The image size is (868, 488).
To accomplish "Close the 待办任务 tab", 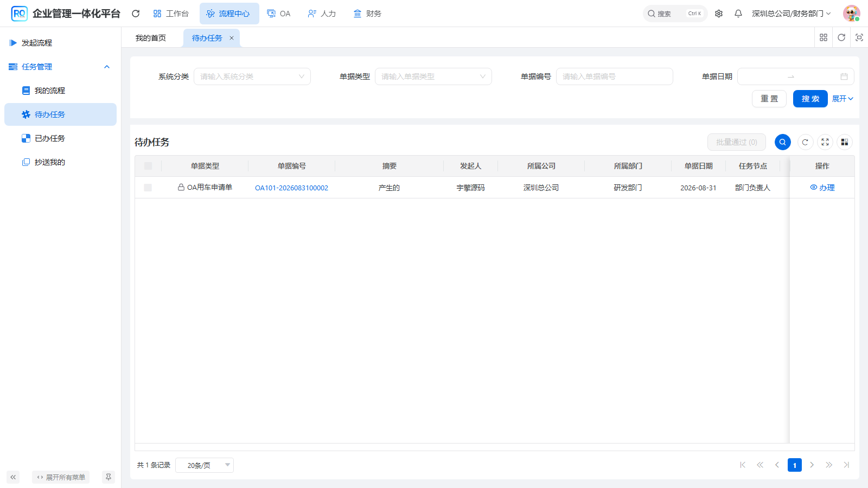I will tap(232, 38).
